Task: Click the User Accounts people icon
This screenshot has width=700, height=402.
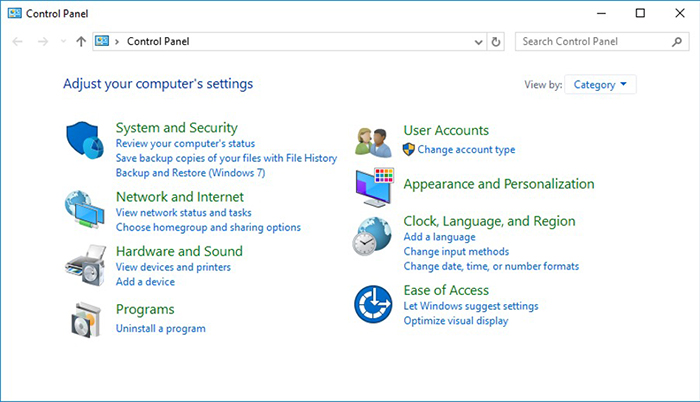Action: click(373, 141)
